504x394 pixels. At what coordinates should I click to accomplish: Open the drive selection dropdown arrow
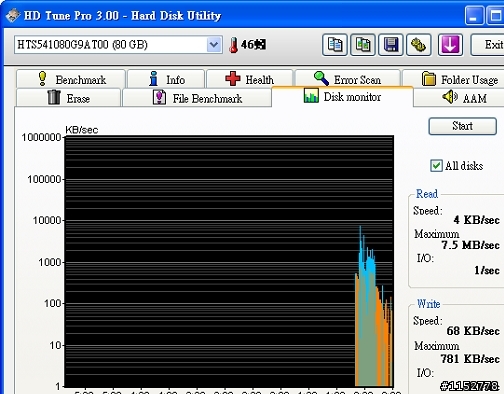click(214, 45)
